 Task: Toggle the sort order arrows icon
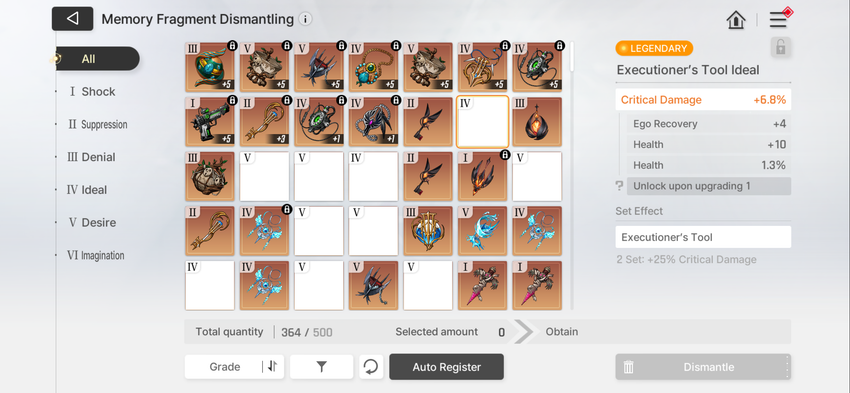(272, 366)
